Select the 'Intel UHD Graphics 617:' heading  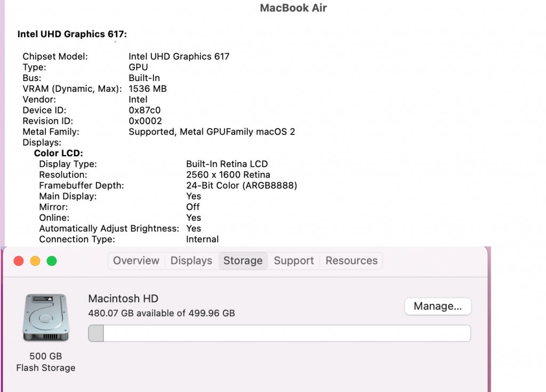[72, 34]
